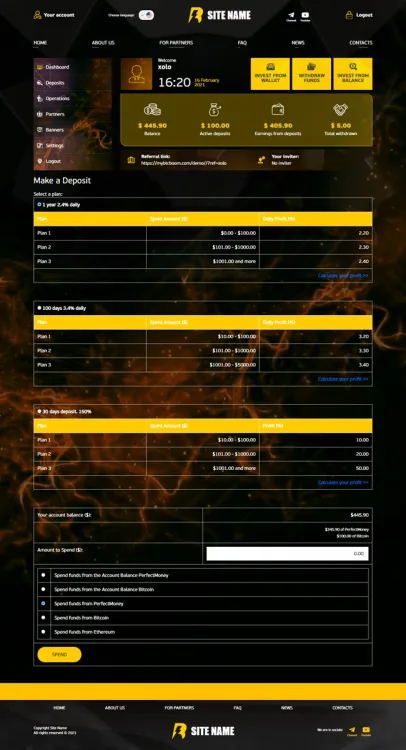Click the yellow lightning site logo
406x750 pixels.
pyautogui.click(x=196, y=15)
